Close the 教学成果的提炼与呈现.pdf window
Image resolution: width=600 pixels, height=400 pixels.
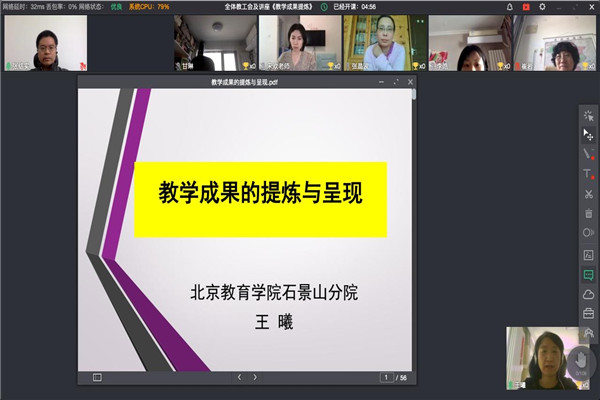pos(410,82)
